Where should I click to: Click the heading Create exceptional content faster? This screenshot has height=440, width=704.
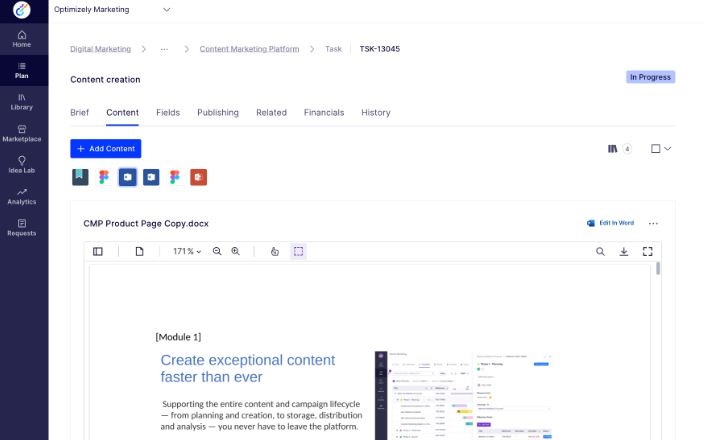coord(248,368)
